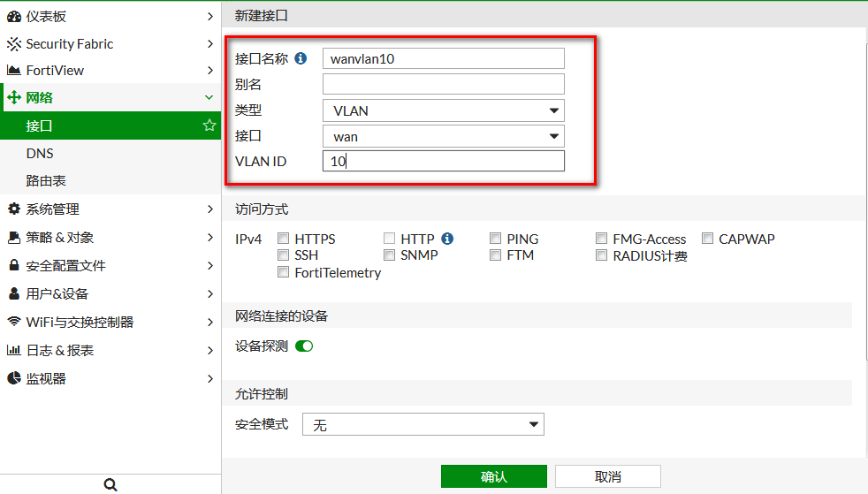Click the FortiView chart icon

point(14,71)
